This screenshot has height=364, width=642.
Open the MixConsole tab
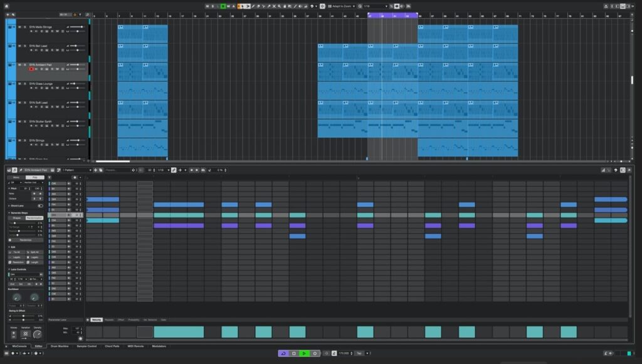pos(19,346)
